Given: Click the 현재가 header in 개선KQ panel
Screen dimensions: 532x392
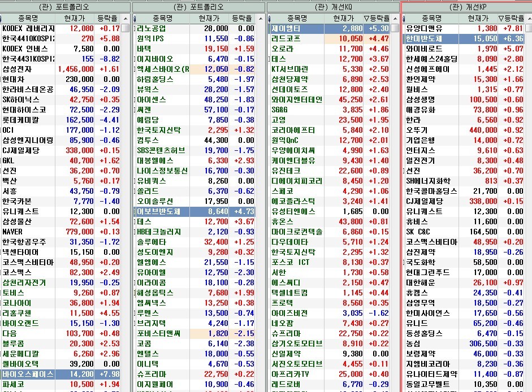Looking at the screenshot, I should [x=343, y=18].
